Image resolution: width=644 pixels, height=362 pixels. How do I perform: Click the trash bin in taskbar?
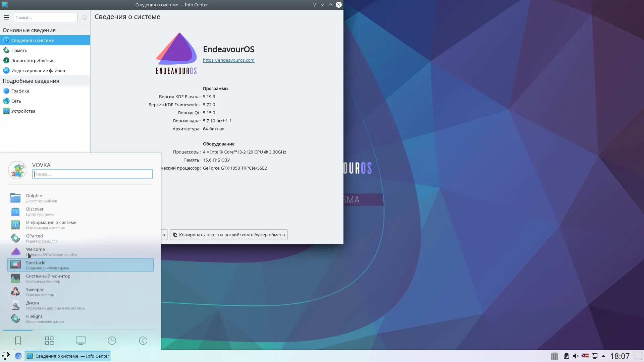tap(554, 356)
